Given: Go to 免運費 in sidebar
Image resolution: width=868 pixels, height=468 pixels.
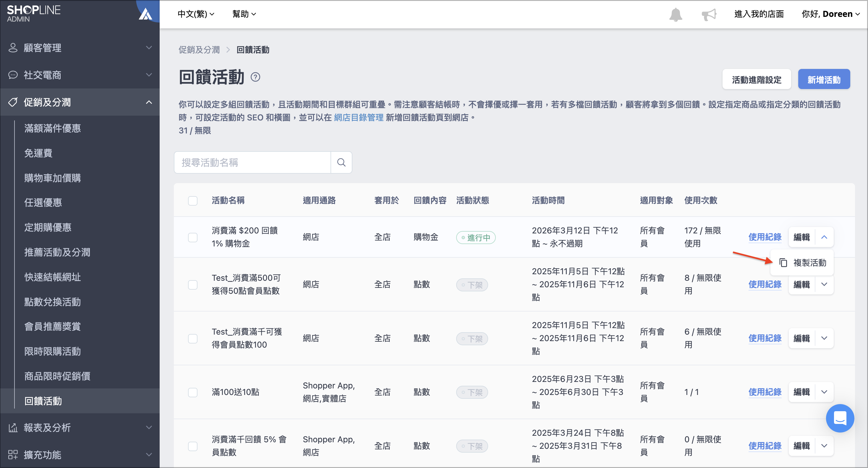Looking at the screenshot, I should pos(38,153).
